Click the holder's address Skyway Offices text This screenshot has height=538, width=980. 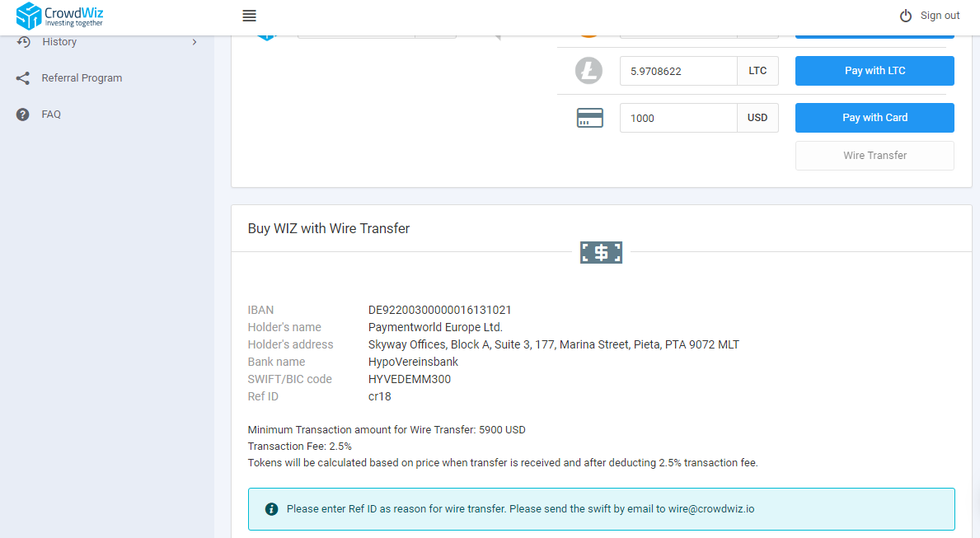point(553,345)
